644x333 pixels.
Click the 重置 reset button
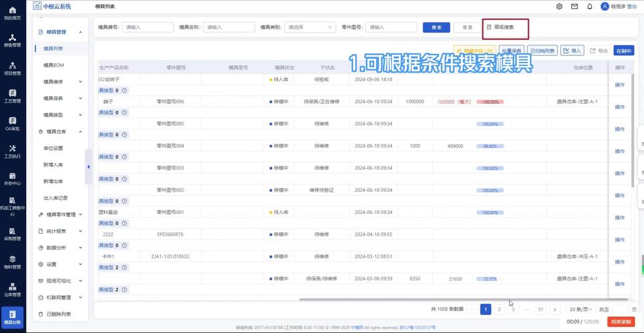click(x=468, y=27)
